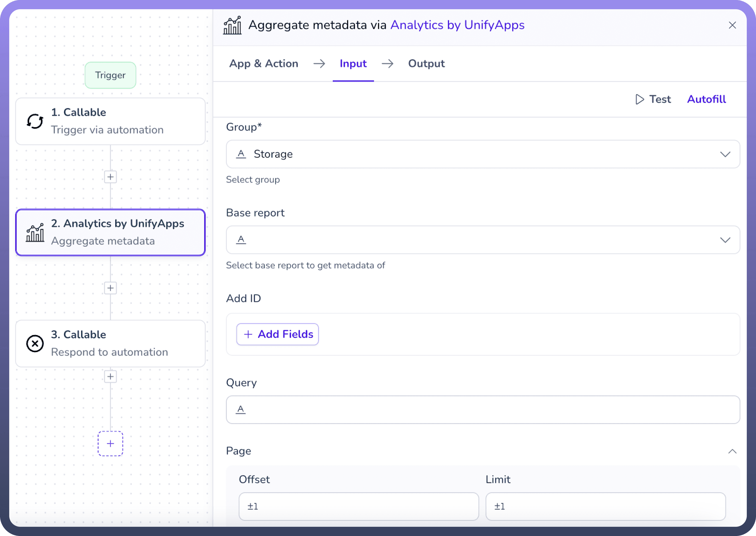Click plus icon below Respond to automation
756x536 pixels.
110,377
